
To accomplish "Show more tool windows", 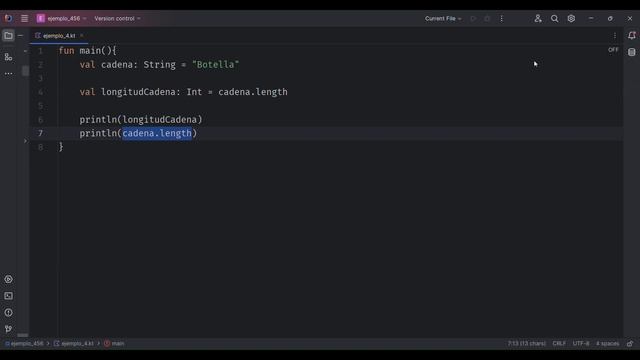I will [8, 73].
